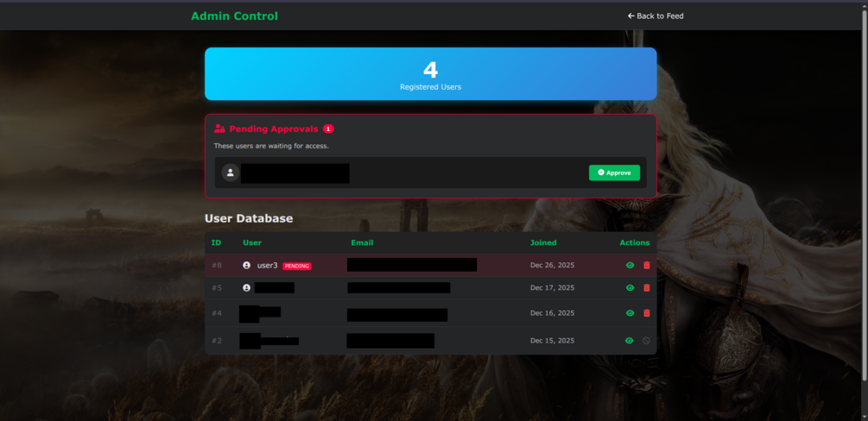Click the pending approvals count badge

[x=328, y=129]
